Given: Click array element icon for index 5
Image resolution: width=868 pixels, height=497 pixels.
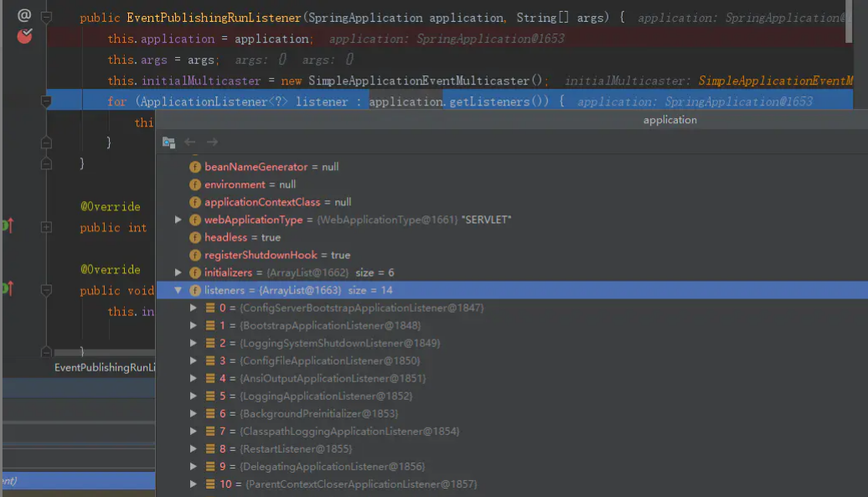Looking at the screenshot, I should coord(210,396).
